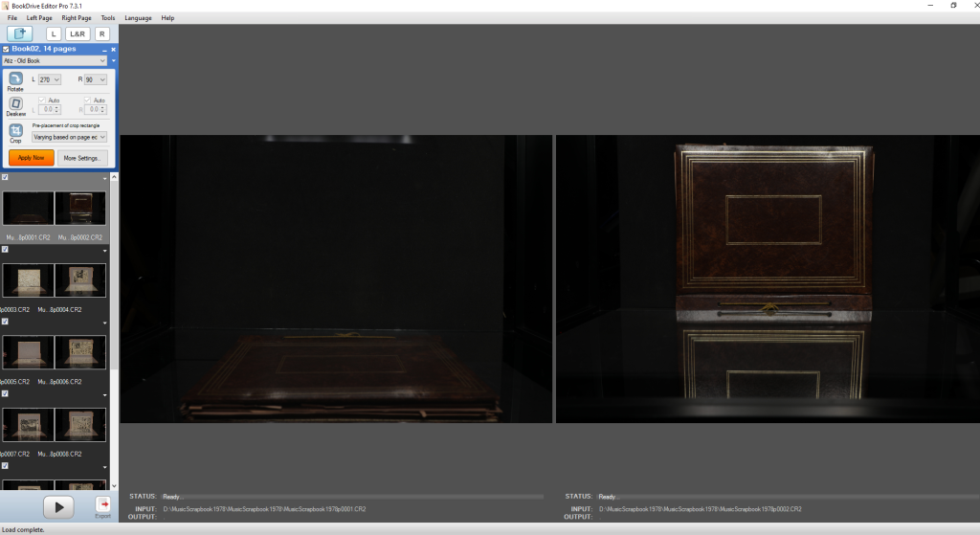Switch to right page only view

click(x=102, y=33)
